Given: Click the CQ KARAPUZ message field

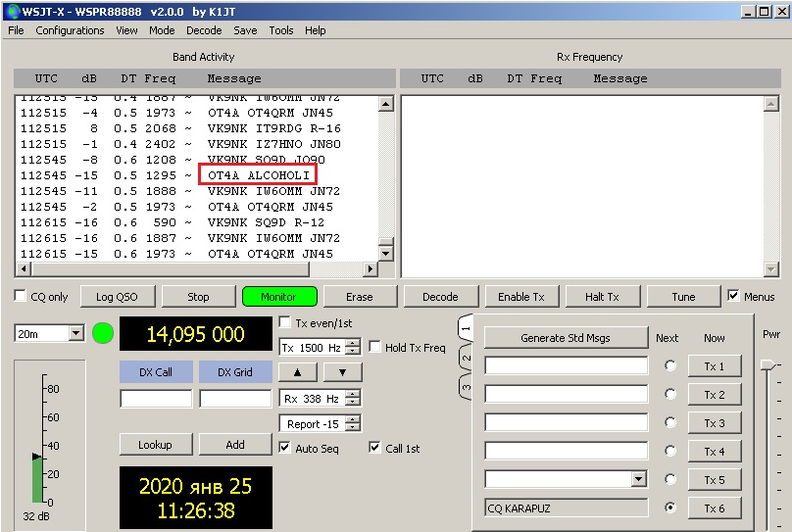Looking at the screenshot, I should point(567,508).
